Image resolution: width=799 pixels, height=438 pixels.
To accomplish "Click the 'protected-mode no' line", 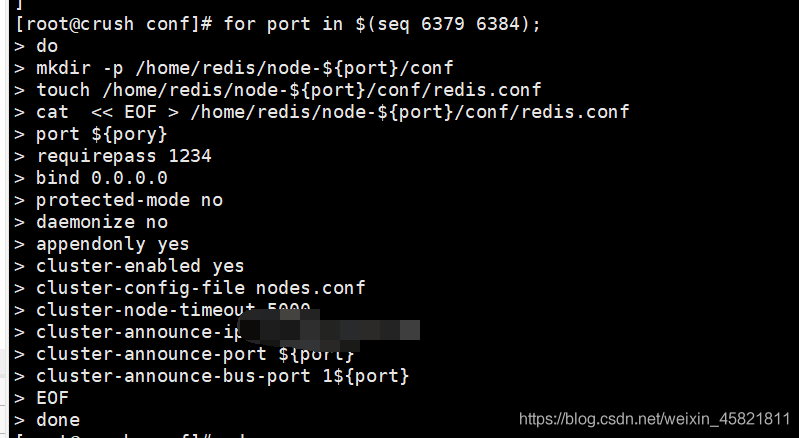I will 129,200.
